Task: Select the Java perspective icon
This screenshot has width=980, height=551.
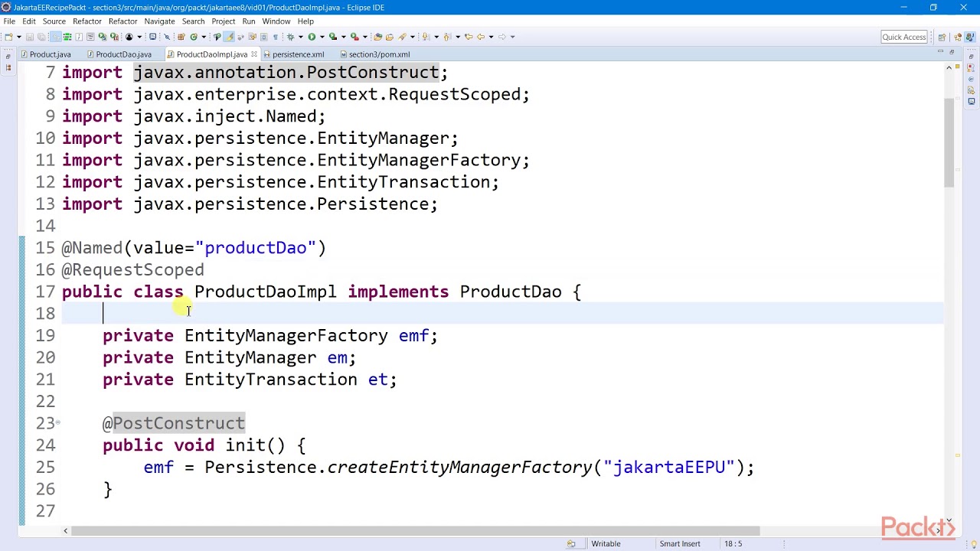Action: tap(969, 37)
